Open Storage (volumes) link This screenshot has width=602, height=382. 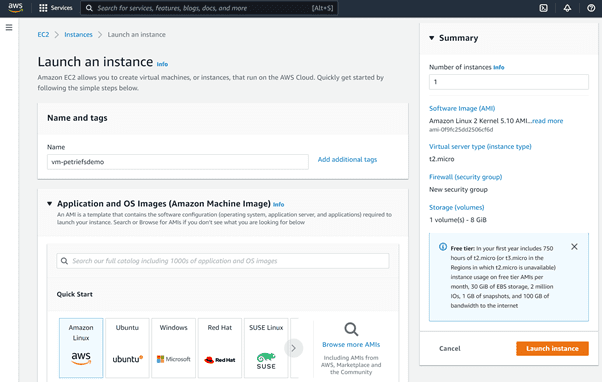(456, 207)
